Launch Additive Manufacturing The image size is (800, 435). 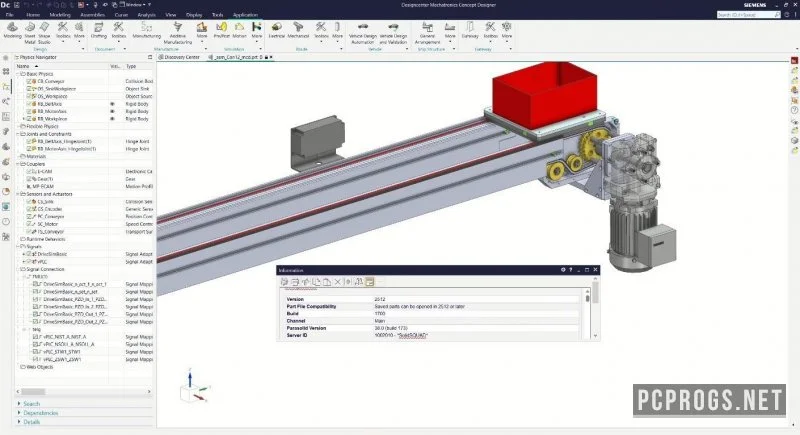[178, 32]
